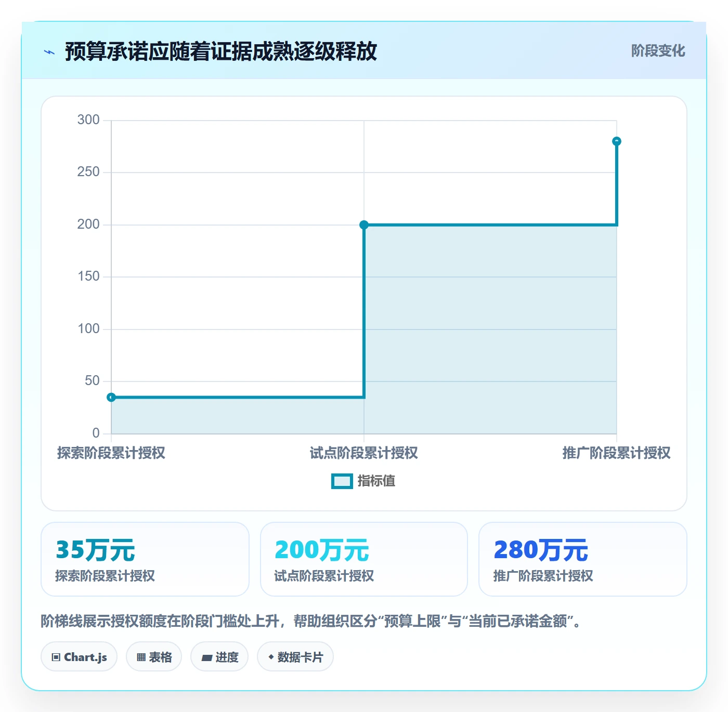Click the 探索阶段累计授权 x-axis label

pyautogui.click(x=111, y=453)
